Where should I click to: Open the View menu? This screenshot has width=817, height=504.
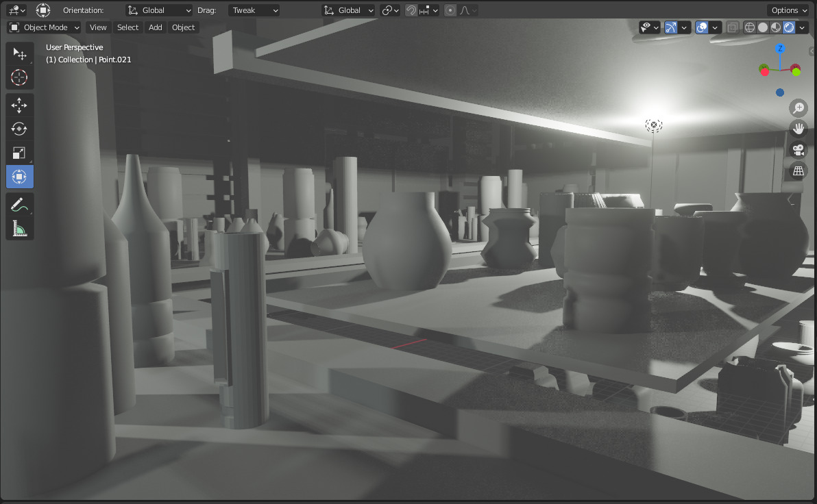point(98,27)
